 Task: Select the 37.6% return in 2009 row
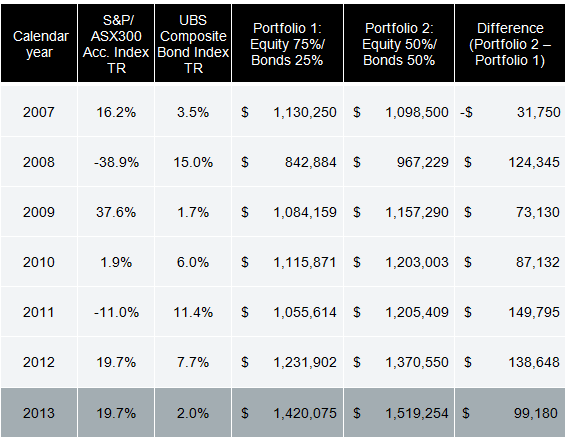[x=116, y=212]
